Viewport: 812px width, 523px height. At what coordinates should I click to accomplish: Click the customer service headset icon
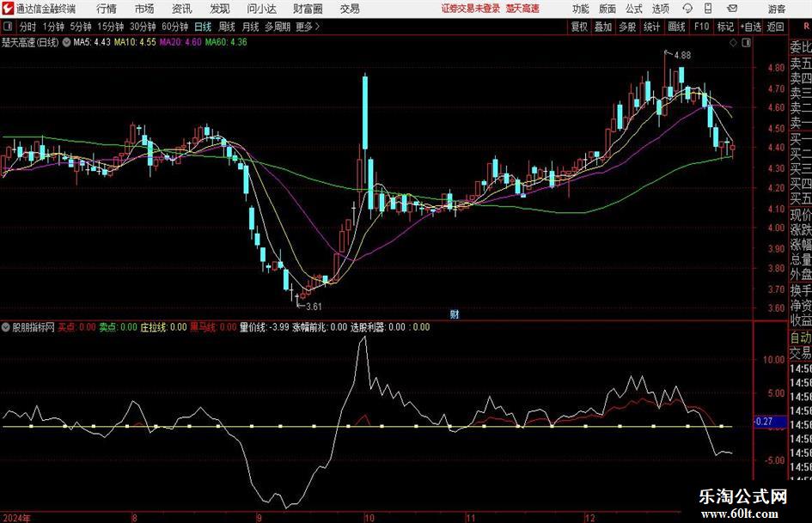point(687,9)
